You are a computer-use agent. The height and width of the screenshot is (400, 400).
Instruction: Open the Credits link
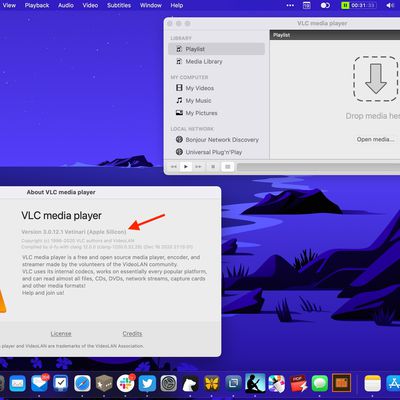132,334
